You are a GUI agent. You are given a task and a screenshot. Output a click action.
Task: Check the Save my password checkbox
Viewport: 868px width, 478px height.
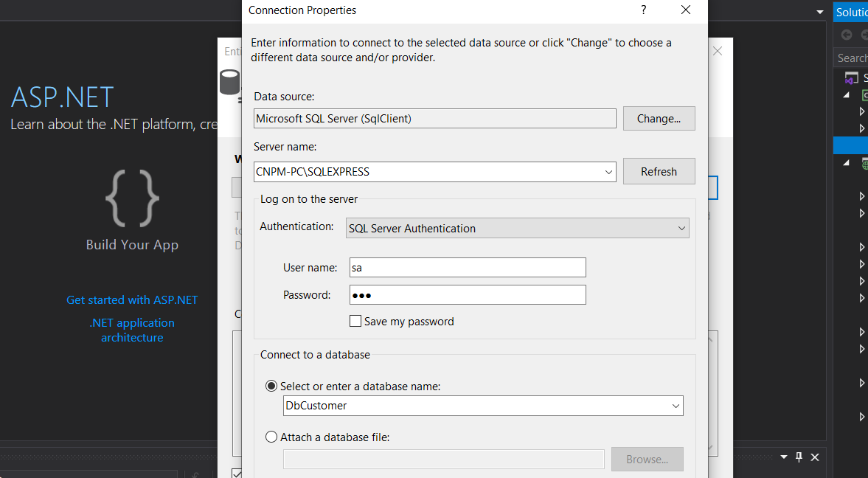click(x=355, y=321)
